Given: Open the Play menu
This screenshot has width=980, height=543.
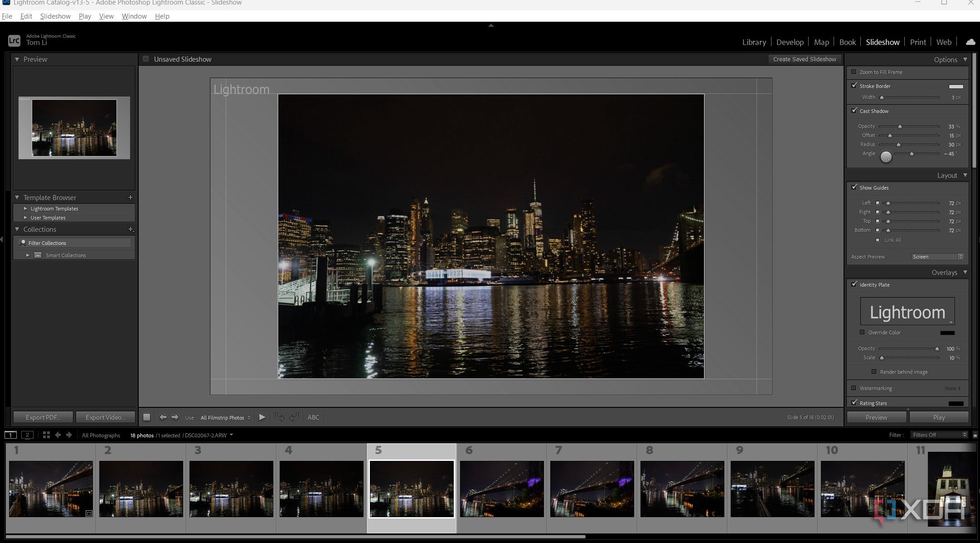Looking at the screenshot, I should pyautogui.click(x=85, y=16).
